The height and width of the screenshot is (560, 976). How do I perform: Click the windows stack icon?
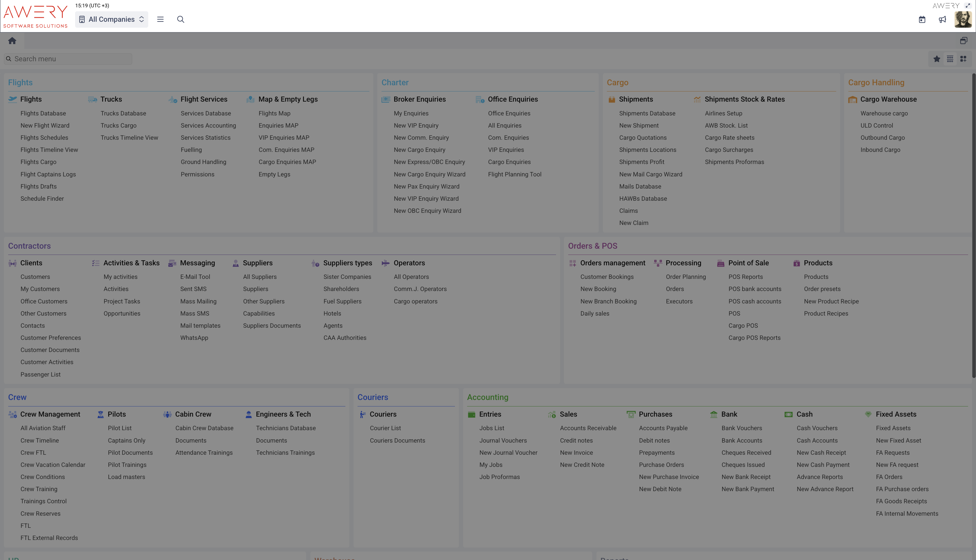coord(963,40)
